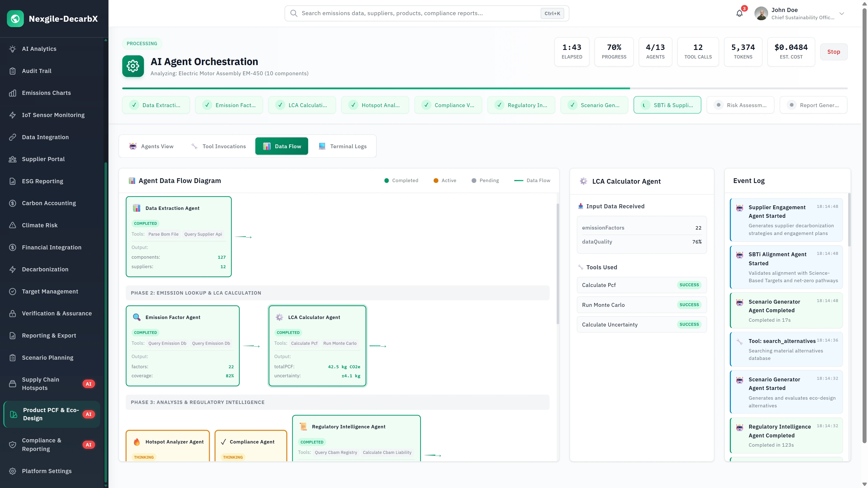The height and width of the screenshot is (488, 868).
Task: Click the Supplier Engagement Agent Started log entry
Action: click(x=786, y=220)
